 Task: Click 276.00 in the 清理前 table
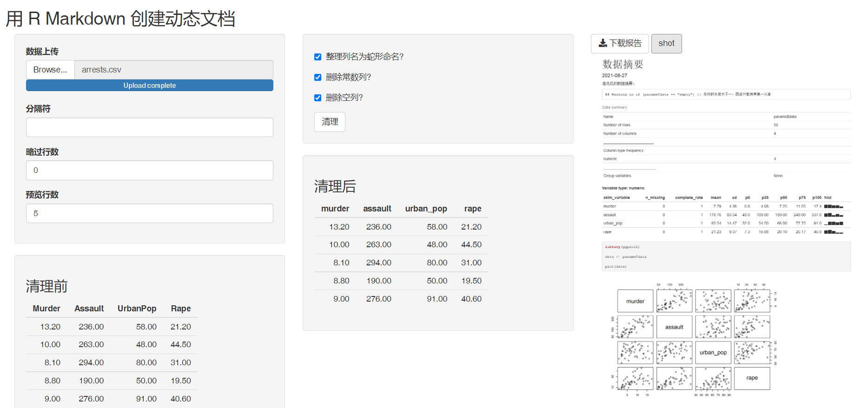[x=91, y=399]
